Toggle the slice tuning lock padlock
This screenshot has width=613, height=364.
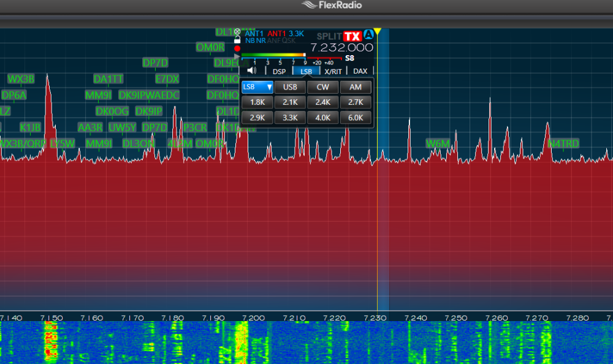(237, 39)
